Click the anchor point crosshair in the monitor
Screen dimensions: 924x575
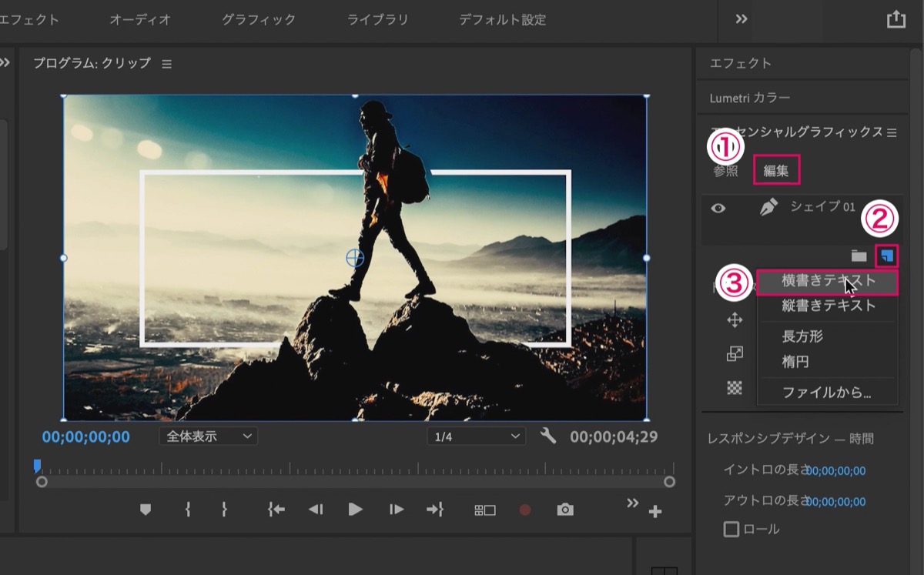click(x=354, y=258)
